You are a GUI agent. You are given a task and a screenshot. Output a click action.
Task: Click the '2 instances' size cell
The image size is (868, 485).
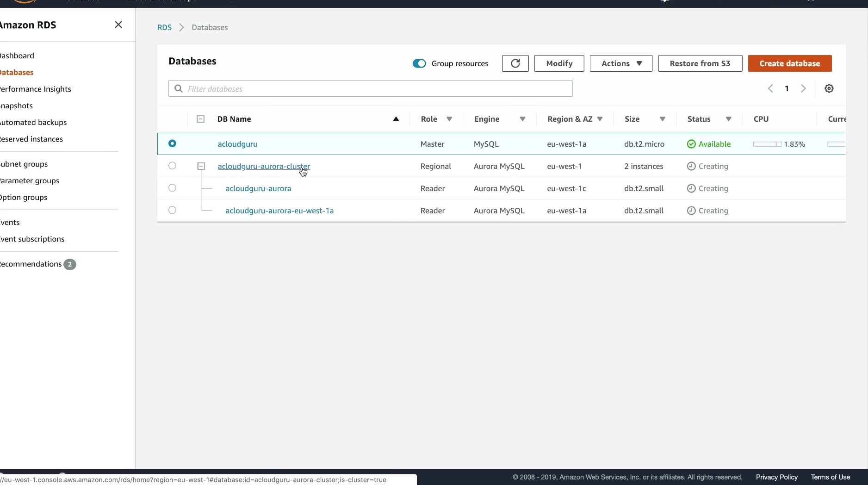click(x=644, y=166)
